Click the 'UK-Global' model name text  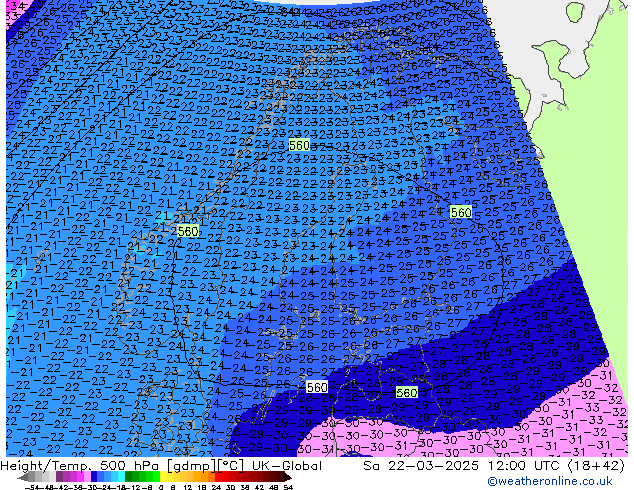tap(287, 466)
